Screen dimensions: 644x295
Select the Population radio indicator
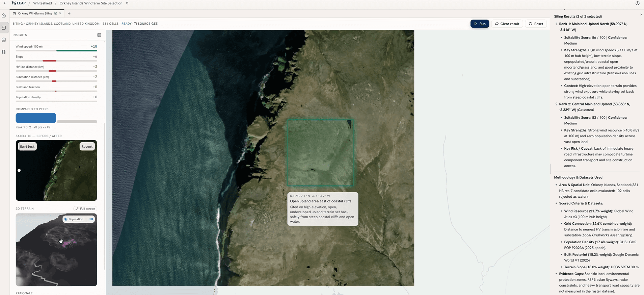[66, 219]
